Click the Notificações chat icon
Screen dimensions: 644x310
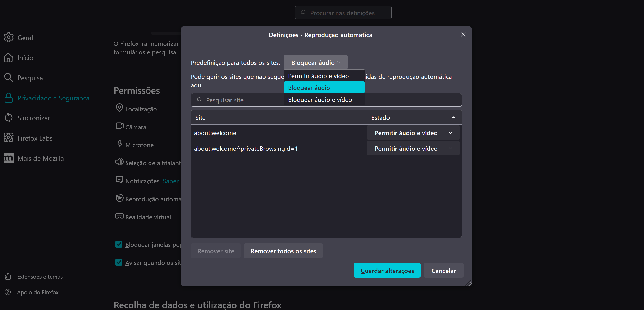(x=119, y=180)
